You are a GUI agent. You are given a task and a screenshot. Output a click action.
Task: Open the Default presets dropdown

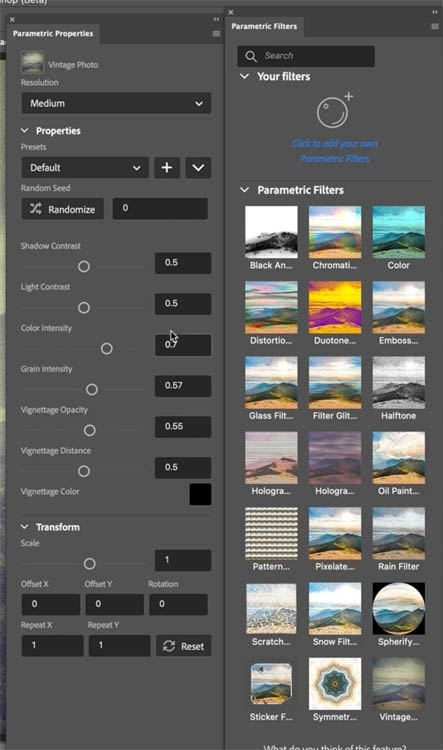click(x=85, y=168)
